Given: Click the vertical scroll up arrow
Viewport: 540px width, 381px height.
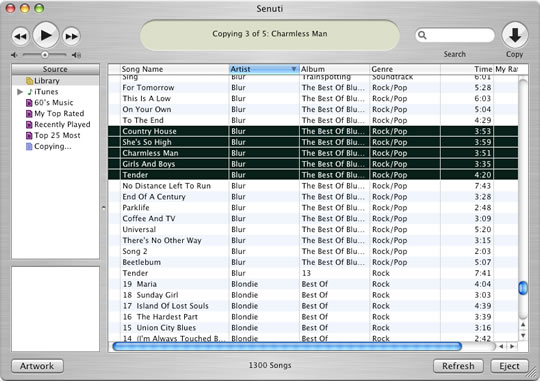Looking at the screenshot, I should (x=523, y=325).
